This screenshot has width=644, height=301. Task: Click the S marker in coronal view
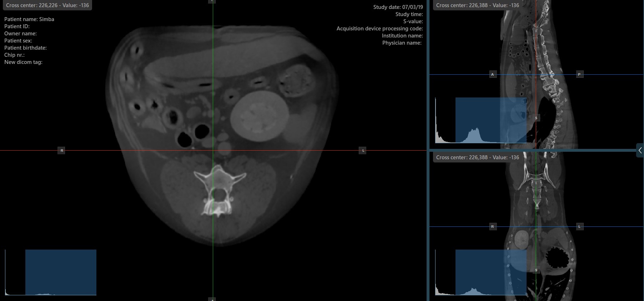point(536,270)
